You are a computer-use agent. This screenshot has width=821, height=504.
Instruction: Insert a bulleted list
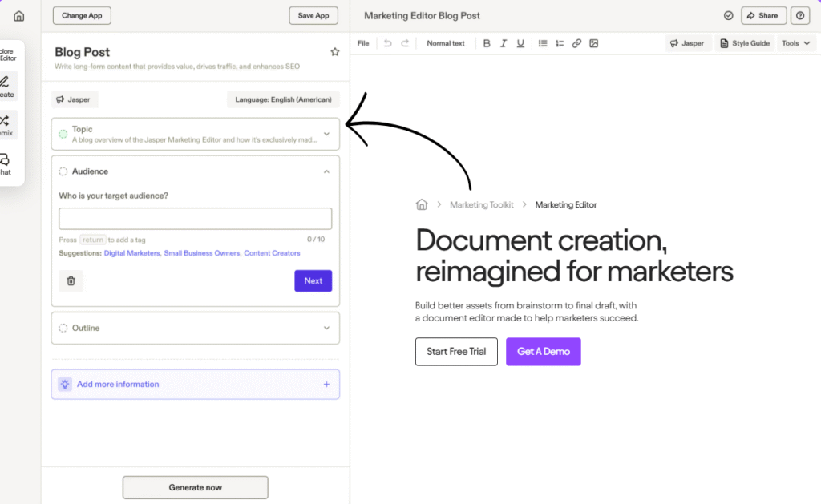point(543,43)
